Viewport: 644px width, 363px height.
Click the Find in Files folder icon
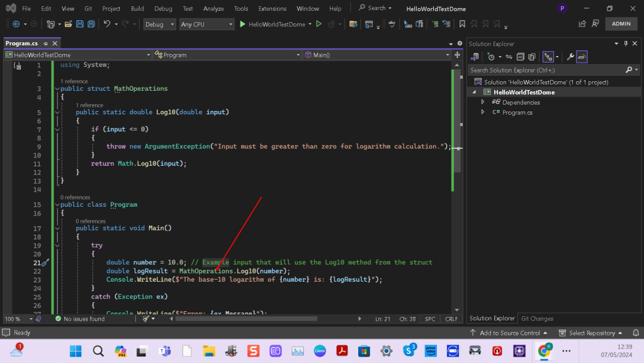tap(353, 24)
